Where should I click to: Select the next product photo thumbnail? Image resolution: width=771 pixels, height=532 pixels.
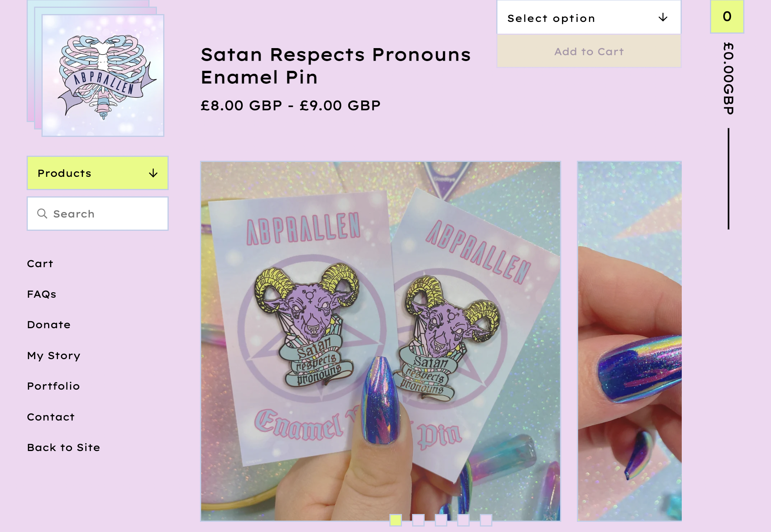629,341
